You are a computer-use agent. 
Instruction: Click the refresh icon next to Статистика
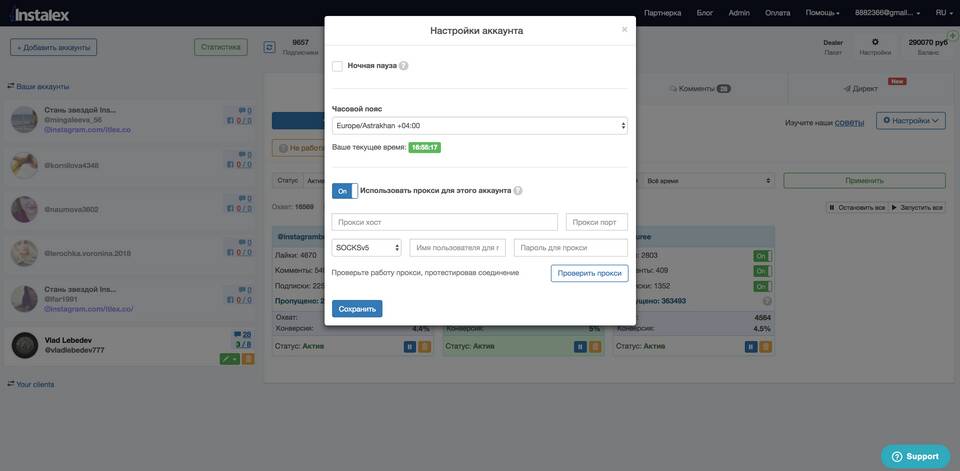tap(269, 47)
